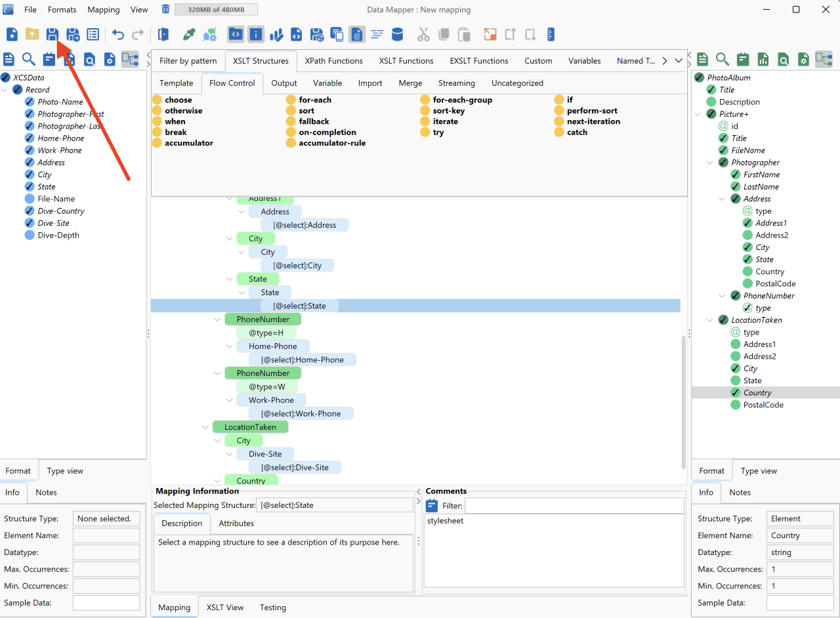The height and width of the screenshot is (618, 840).
Task: Click the green dropper toolbar icon
Action: pos(189,35)
